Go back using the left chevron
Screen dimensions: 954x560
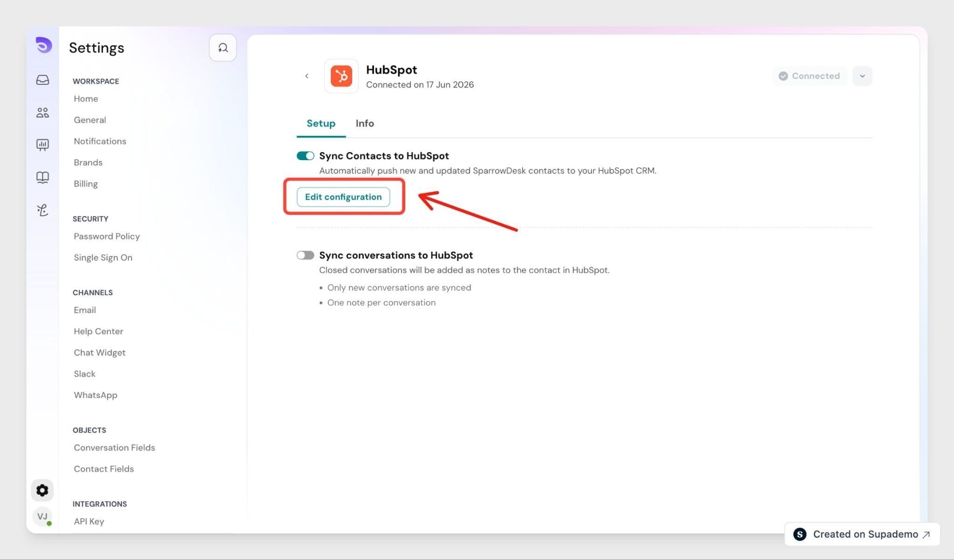[x=307, y=76]
